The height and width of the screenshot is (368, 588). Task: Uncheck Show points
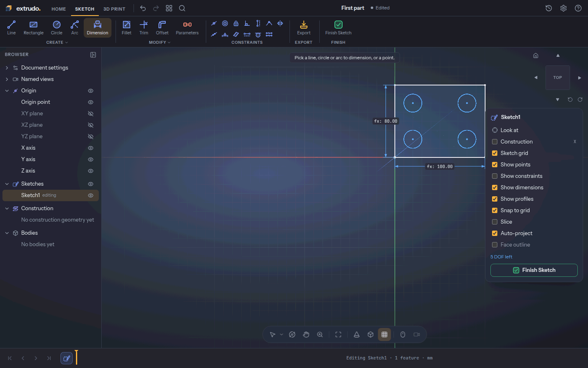click(x=494, y=165)
